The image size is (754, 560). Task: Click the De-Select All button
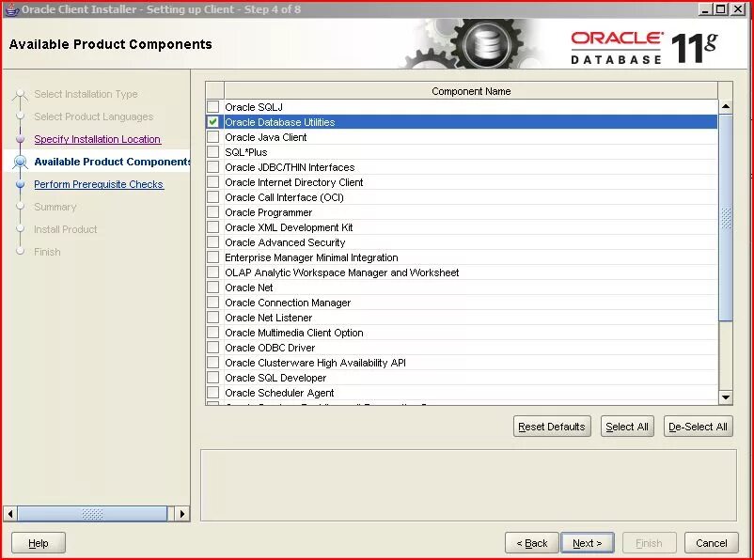click(698, 427)
